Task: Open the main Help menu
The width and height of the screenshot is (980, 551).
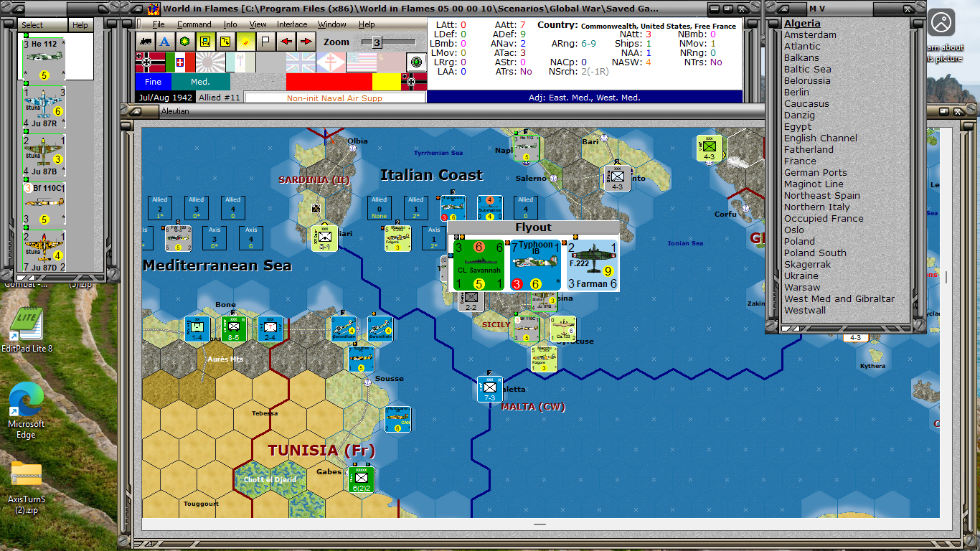Action: click(x=367, y=24)
